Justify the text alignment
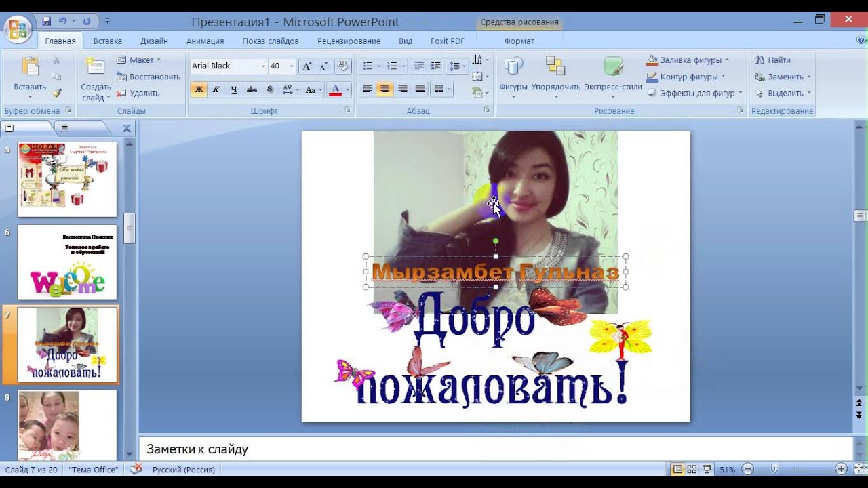The width and height of the screenshot is (868, 488). (x=420, y=89)
